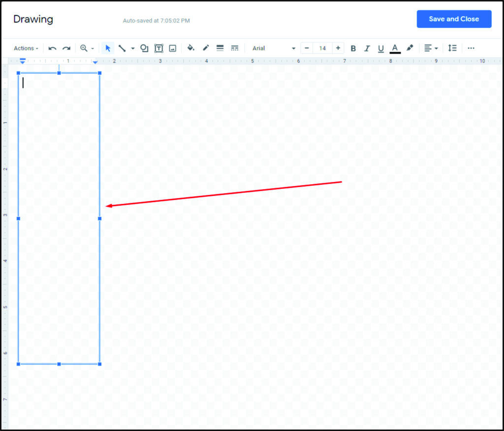This screenshot has height=431, width=504.
Task: Open the Zoom tool
Action: tap(84, 48)
